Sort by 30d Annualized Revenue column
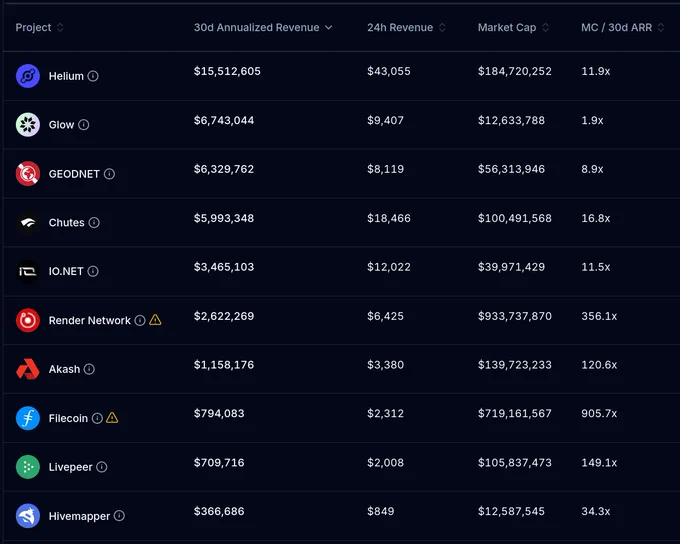The image size is (680, 544). 263,27
